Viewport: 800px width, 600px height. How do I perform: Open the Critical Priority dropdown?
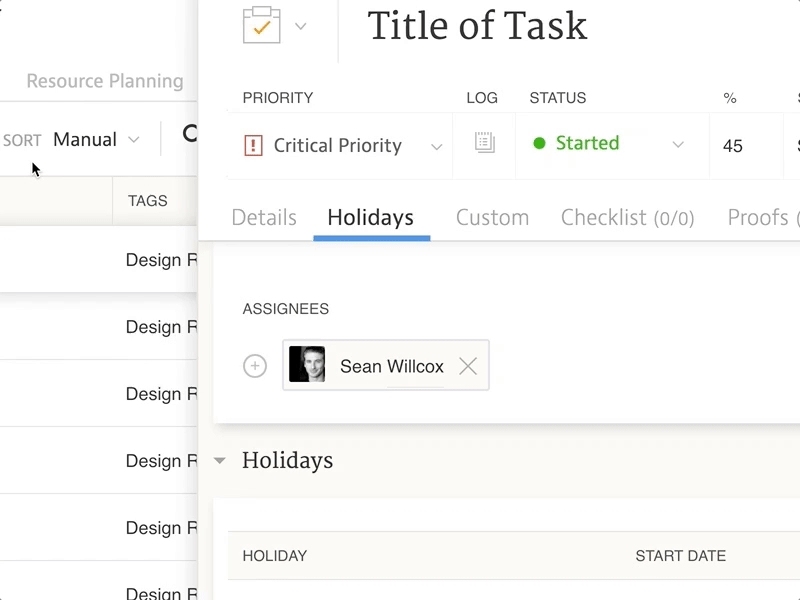(x=342, y=146)
